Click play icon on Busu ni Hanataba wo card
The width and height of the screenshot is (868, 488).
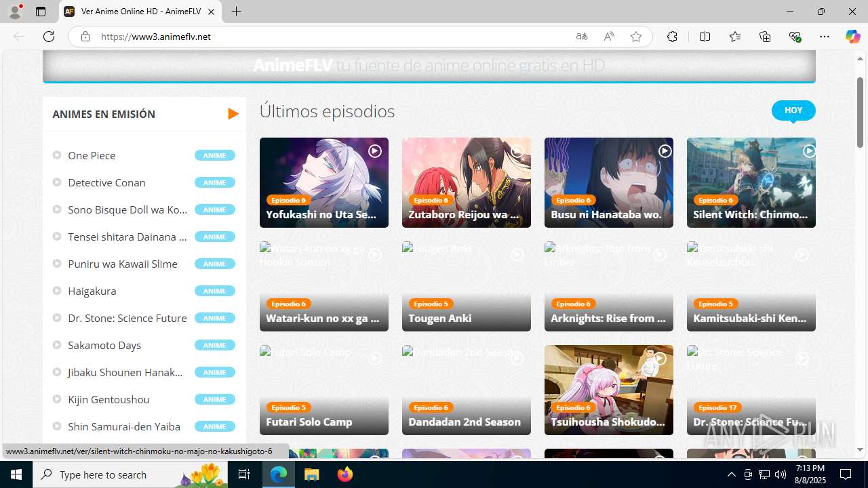tap(665, 151)
